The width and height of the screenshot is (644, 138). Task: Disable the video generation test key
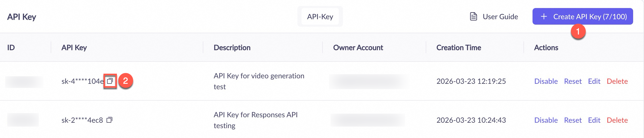[x=546, y=81]
